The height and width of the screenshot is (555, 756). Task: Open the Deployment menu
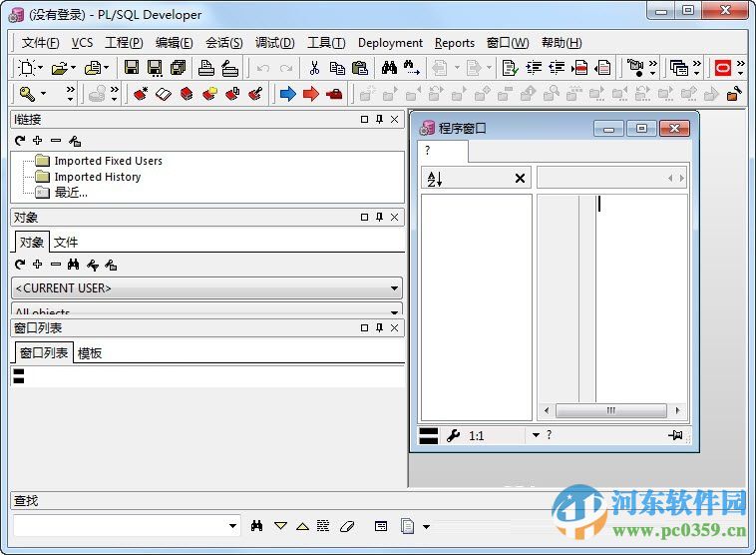point(390,43)
